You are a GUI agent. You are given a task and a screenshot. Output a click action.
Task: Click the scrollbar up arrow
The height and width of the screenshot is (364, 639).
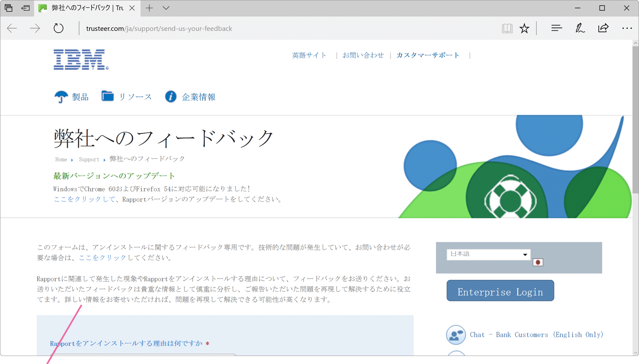pyautogui.click(x=635, y=43)
